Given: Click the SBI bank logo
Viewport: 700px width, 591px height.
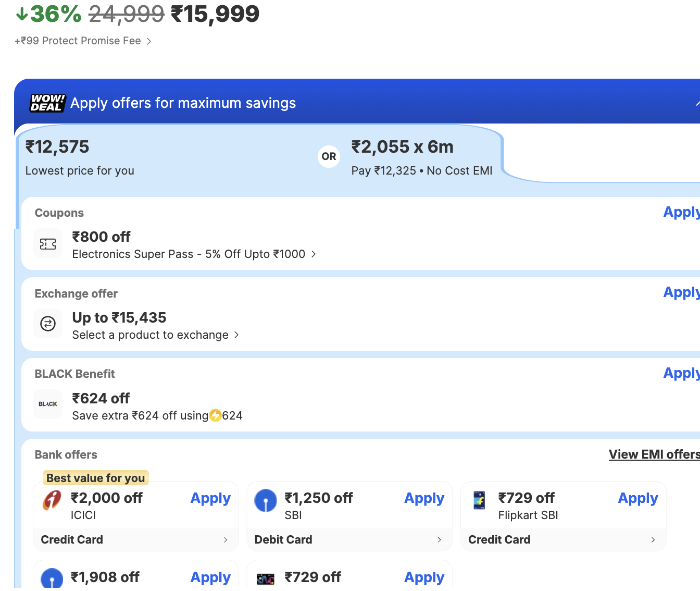Looking at the screenshot, I should click(266, 500).
